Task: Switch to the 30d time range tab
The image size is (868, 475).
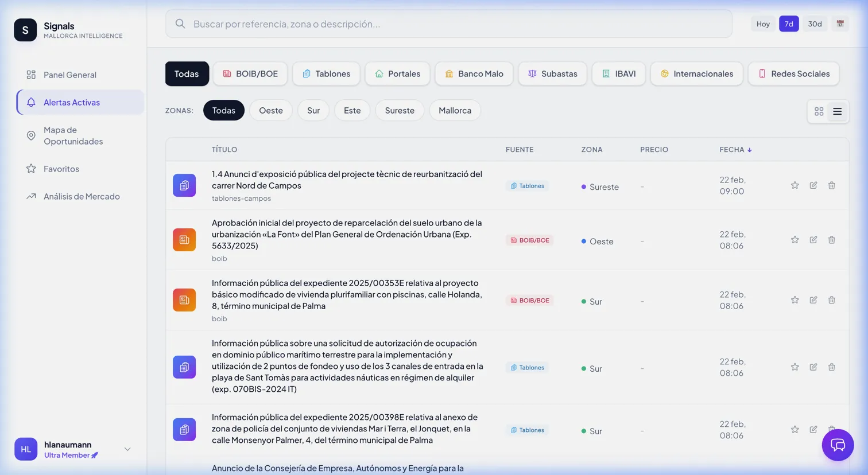Action: pyautogui.click(x=815, y=24)
